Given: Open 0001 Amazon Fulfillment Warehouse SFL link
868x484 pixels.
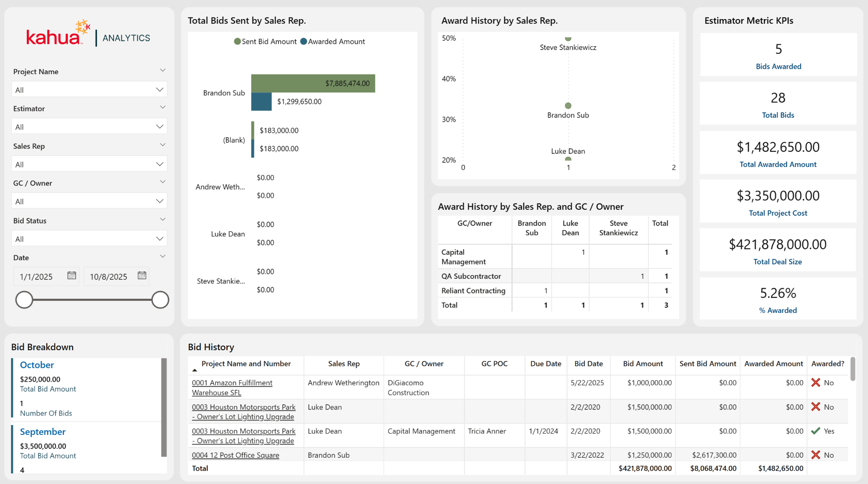Looking at the screenshot, I should (x=232, y=387).
